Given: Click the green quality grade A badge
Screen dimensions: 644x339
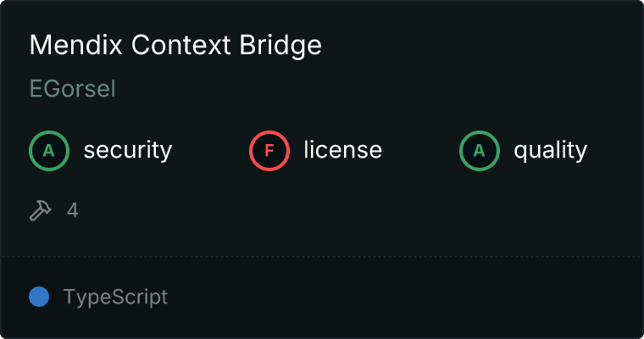Looking at the screenshot, I should coord(480,151).
